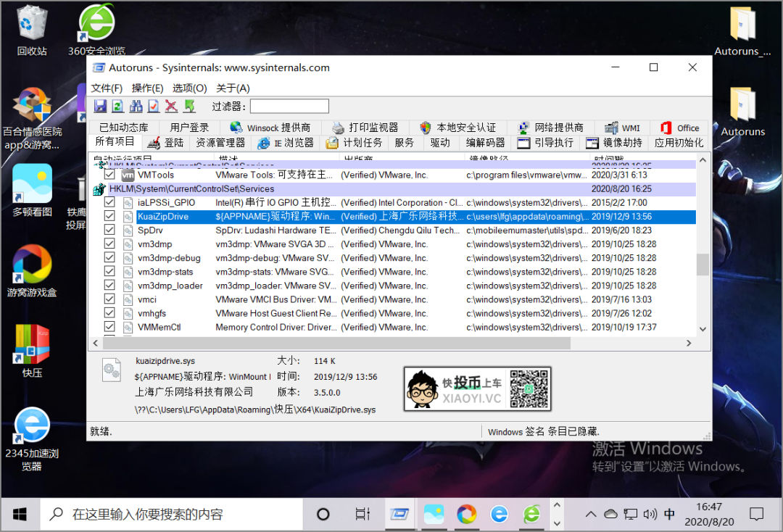Click the Save toolbar icon
Screen dimensions: 783x532
[x=99, y=106]
